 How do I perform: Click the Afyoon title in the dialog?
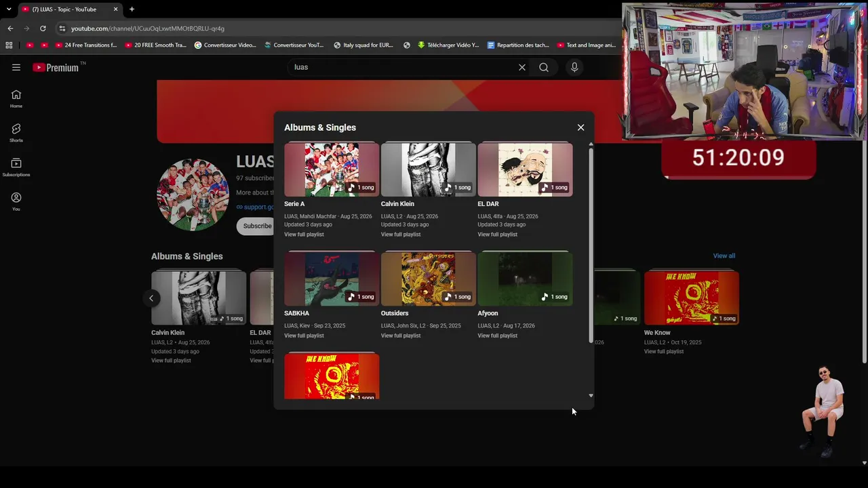click(488, 313)
